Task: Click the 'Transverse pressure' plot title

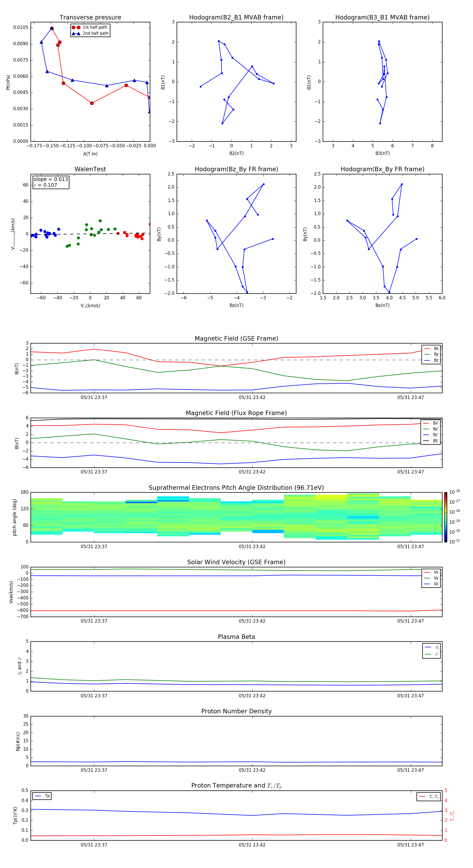Action: pos(90,18)
